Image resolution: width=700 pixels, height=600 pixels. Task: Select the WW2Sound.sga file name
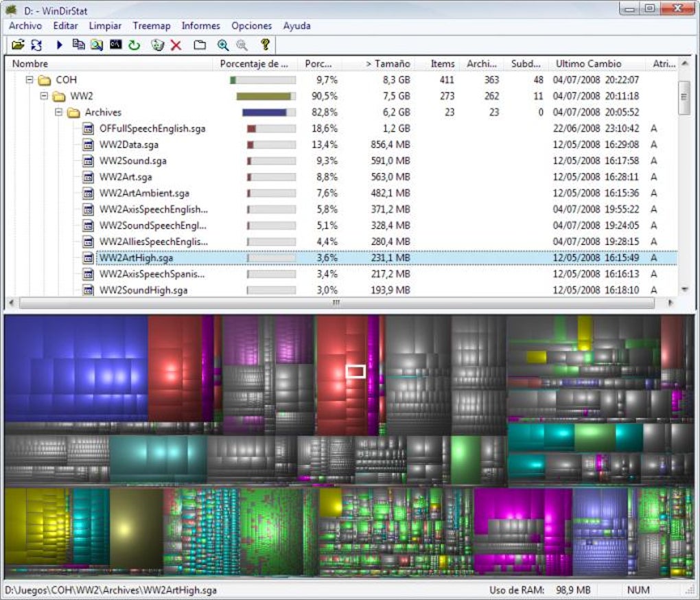132,161
